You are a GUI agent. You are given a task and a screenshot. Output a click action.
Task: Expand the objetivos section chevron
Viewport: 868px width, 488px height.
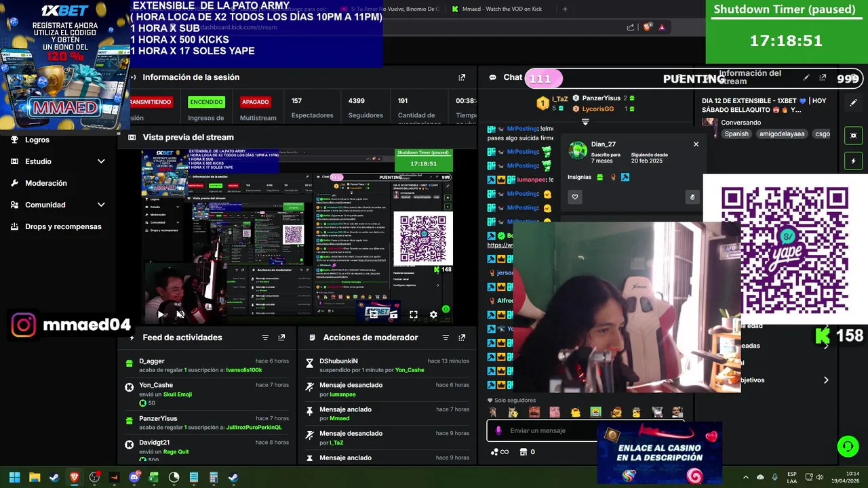(826, 380)
